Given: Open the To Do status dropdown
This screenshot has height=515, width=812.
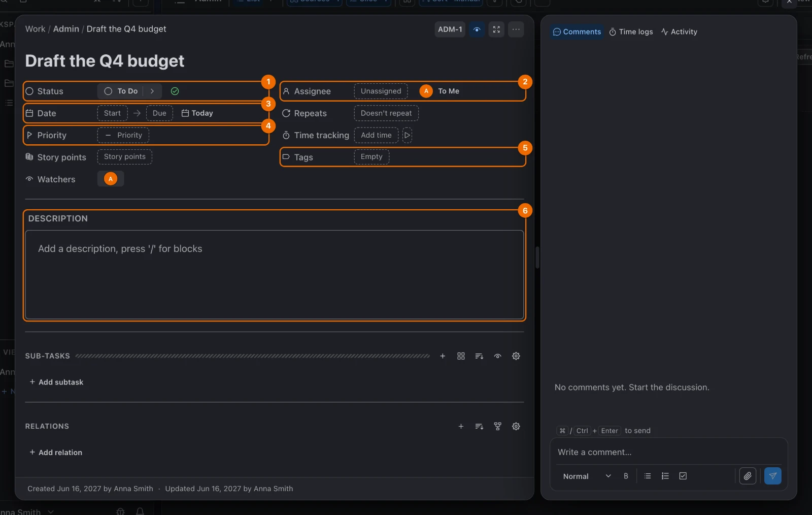Looking at the screenshot, I should pos(121,91).
